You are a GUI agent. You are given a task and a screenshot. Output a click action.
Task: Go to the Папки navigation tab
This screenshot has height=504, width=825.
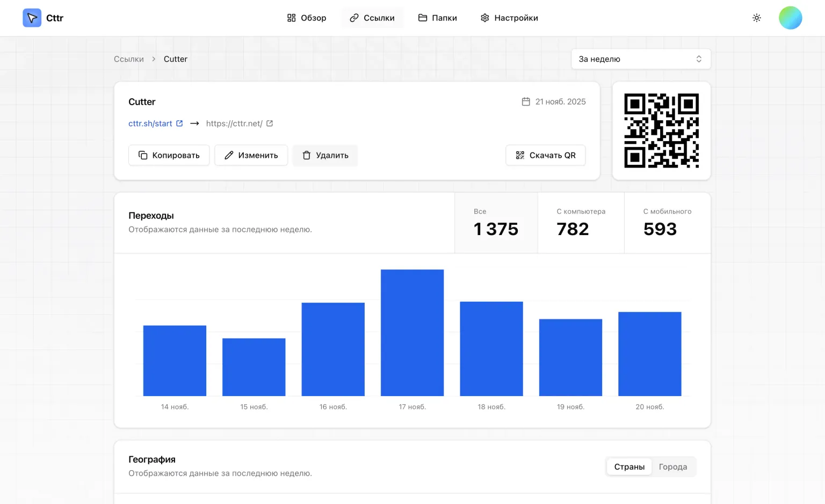tap(437, 18)
